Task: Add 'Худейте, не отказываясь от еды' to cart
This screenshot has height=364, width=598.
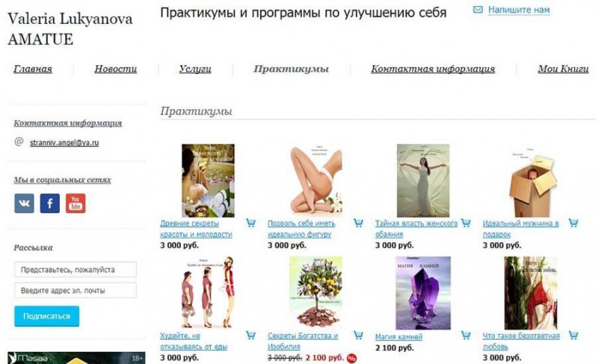Action: click(x=250, y=336)
